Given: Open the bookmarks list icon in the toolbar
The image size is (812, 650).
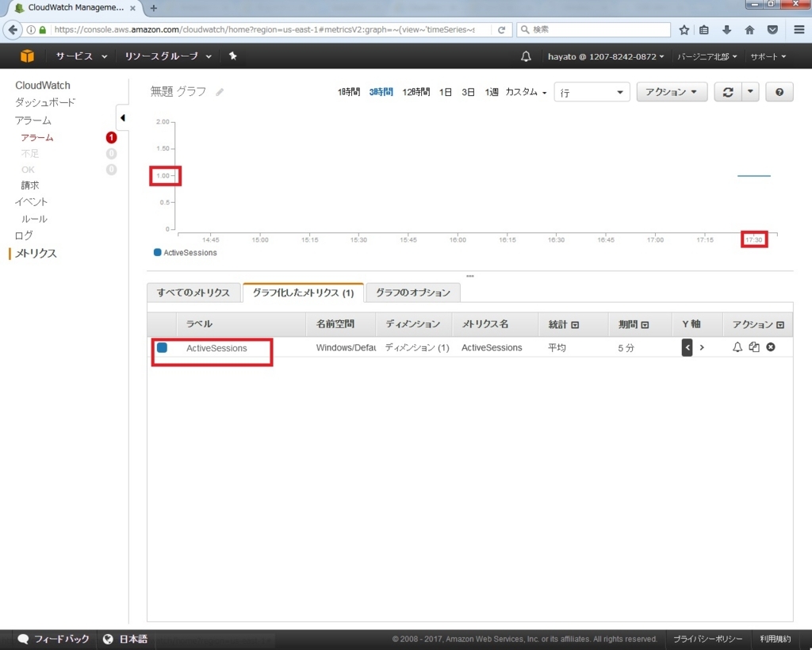Looking at the screenshot, I should click(x=704, y=29).
